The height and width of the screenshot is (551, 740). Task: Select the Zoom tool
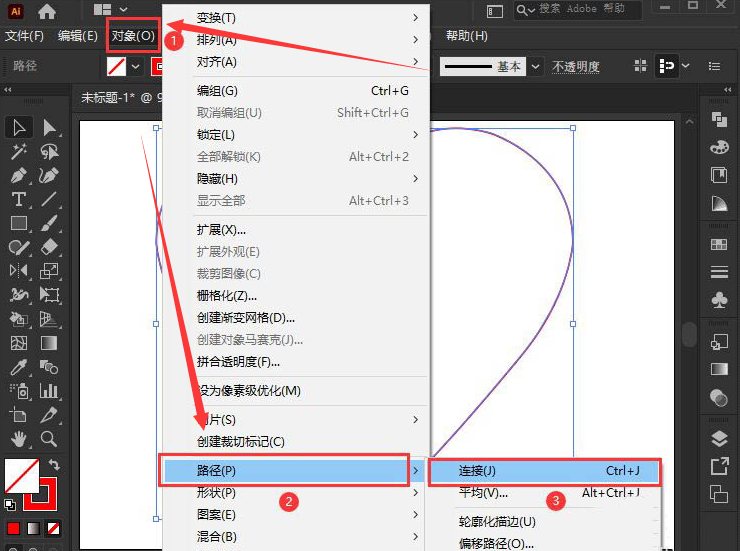click(x=49, y=439)
